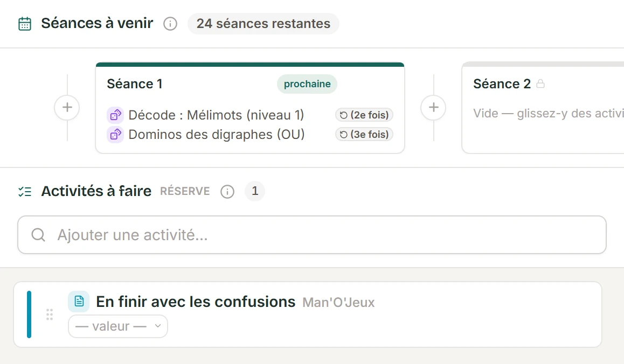Insert a session between Séance 1 and Séance 2

point(433,107)
